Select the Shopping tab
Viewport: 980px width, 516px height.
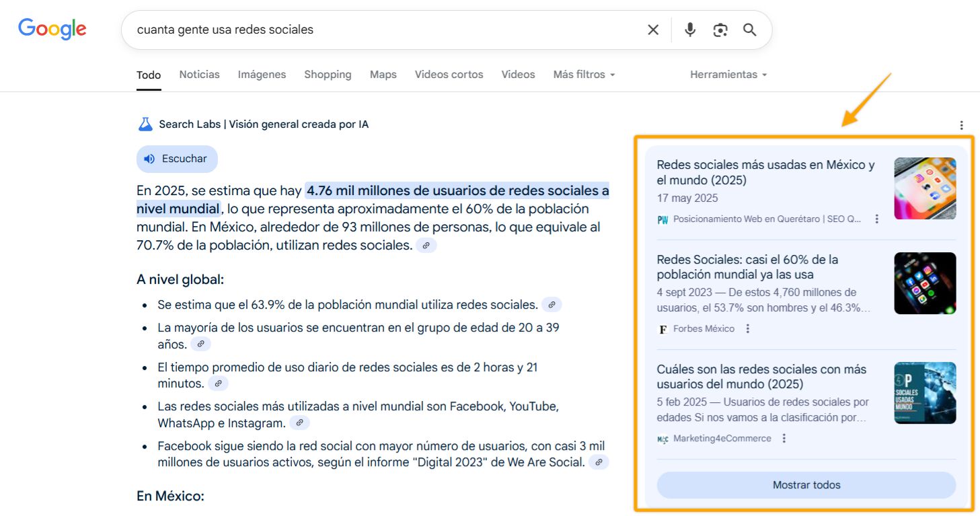coord(328,74)
